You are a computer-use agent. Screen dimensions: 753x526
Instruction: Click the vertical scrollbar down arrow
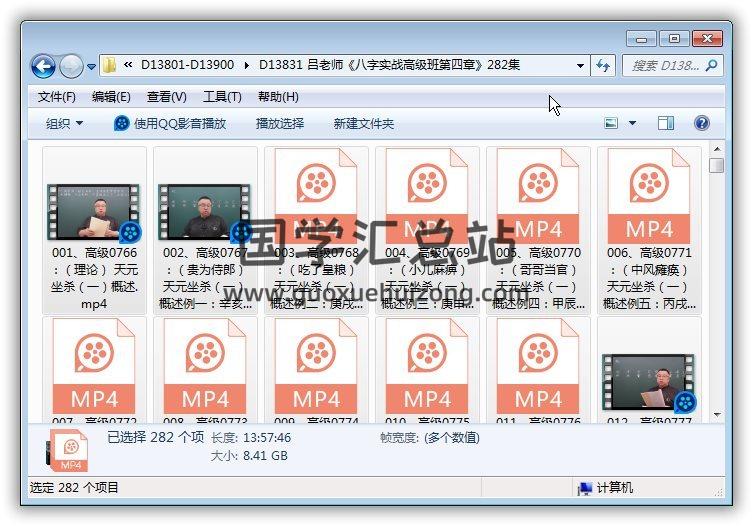[716, 413]
